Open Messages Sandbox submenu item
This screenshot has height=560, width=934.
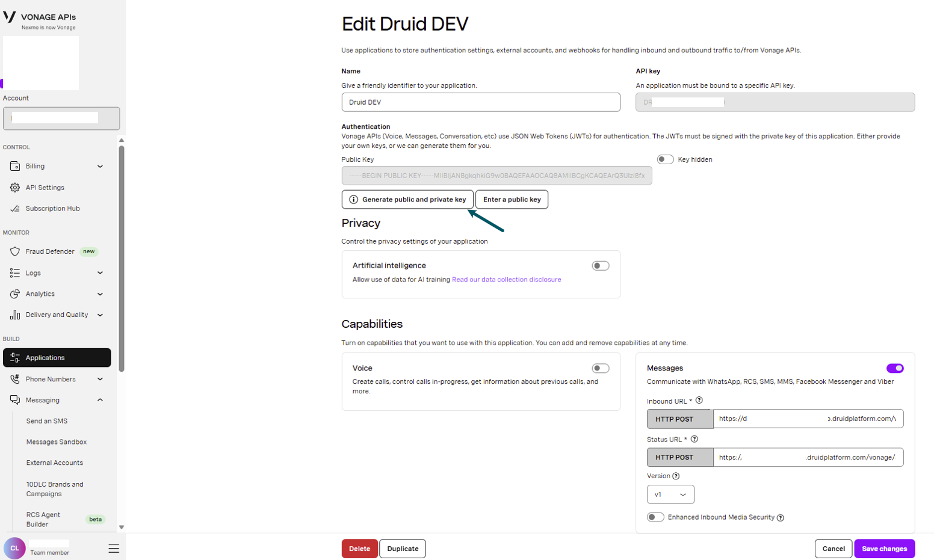(x=57, y=442)
